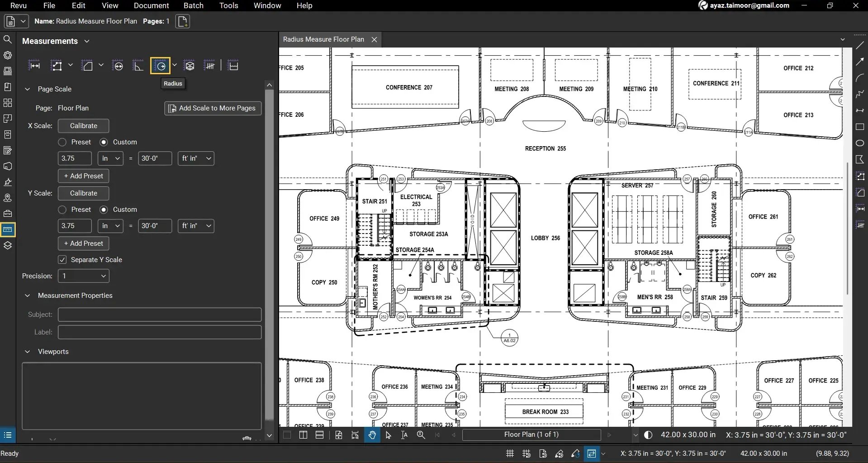Click the Add Scale to More Pages button
868x463 pixels.
pyautogui.click(x=213, y=108)
